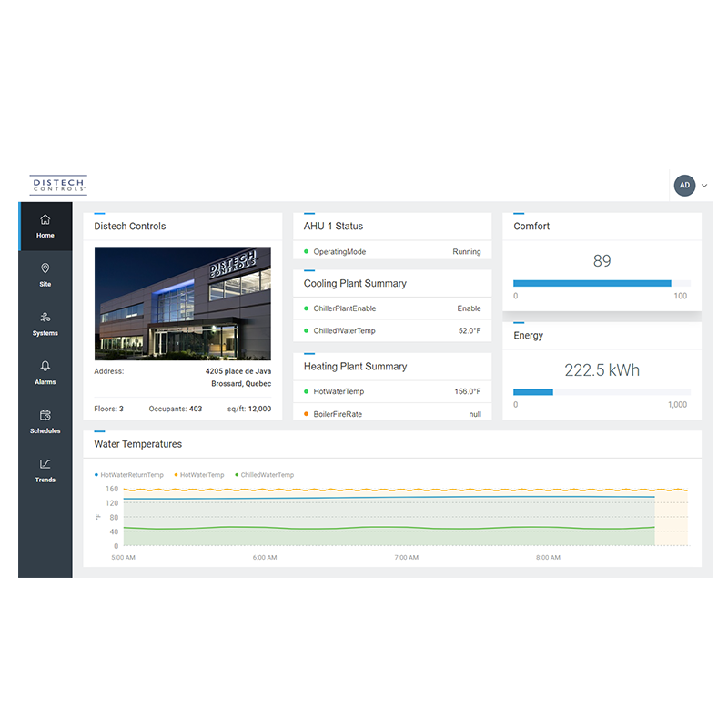Open the building photo in the Distech Controls card

pos(182,303)
